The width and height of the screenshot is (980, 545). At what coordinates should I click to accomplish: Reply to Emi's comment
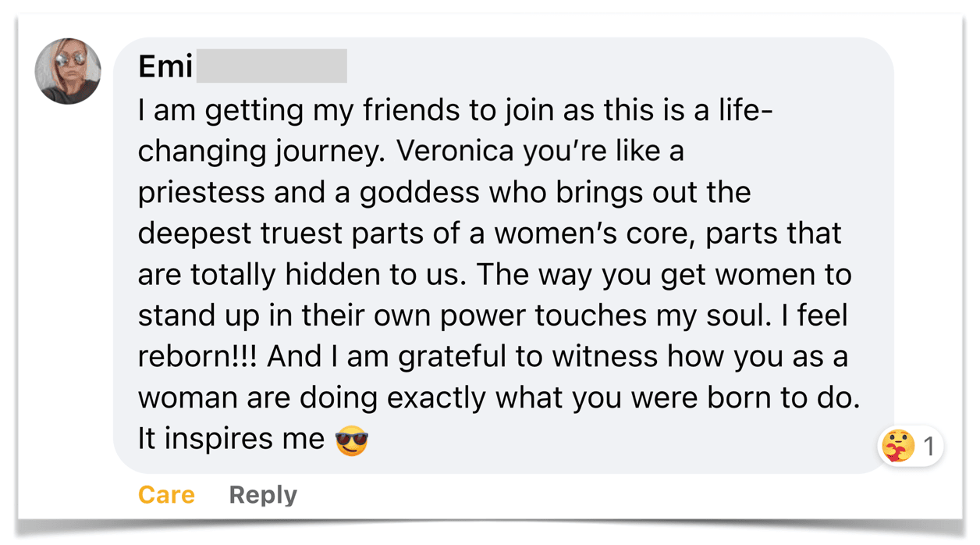pyautogui.click(x=262, y=495)
